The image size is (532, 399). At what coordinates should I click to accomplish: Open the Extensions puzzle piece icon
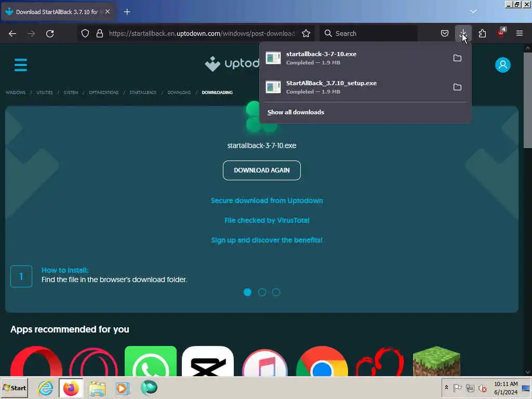(482, 33)
